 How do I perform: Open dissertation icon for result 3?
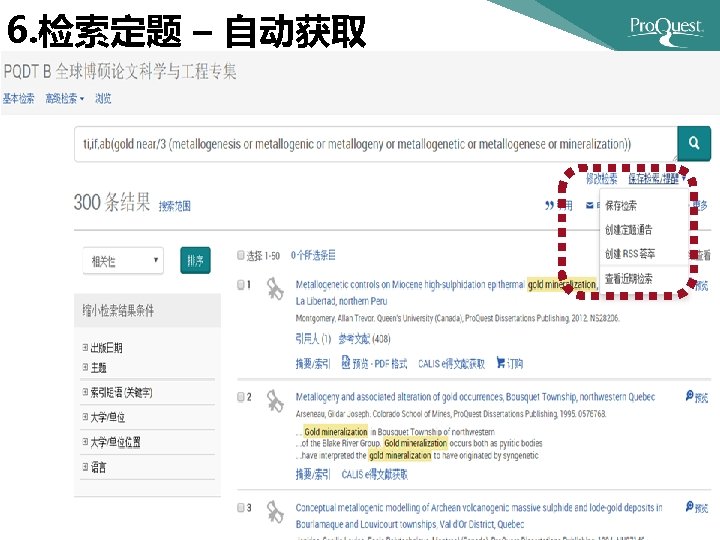[275, 512]
